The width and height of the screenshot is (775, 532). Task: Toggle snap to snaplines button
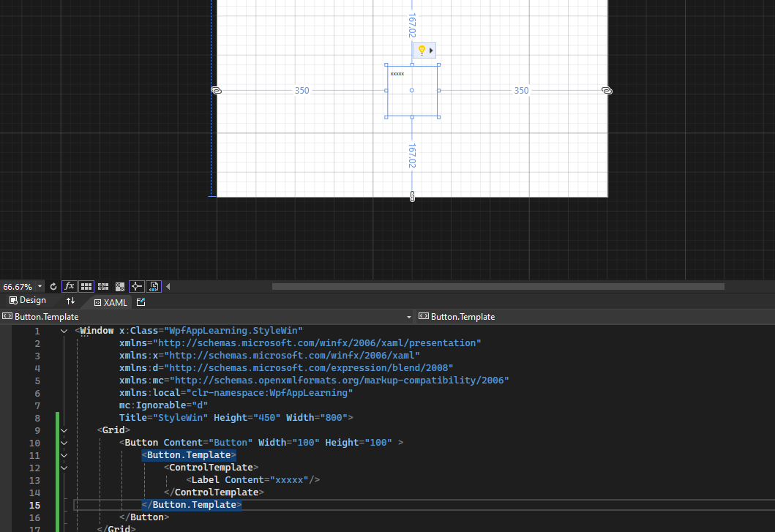pyautogui.click(x=136, y=286)
